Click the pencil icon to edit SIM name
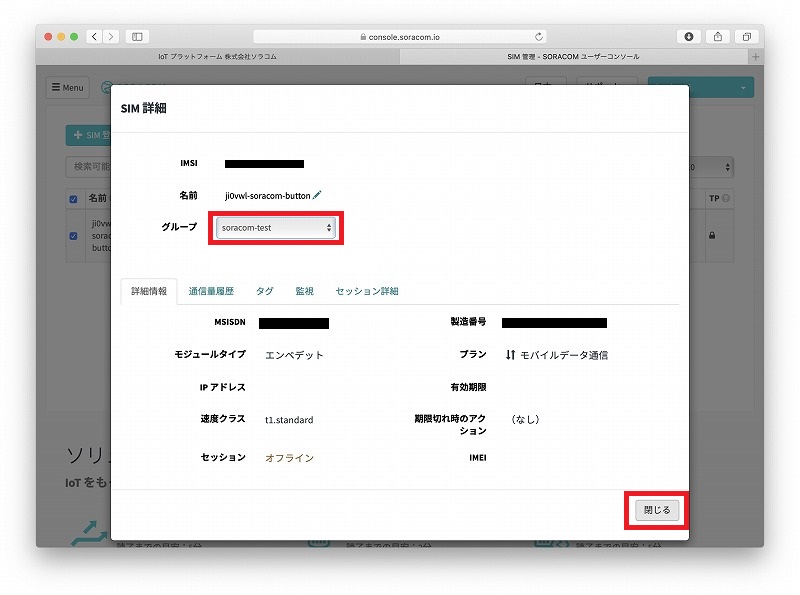 (318, 195)
